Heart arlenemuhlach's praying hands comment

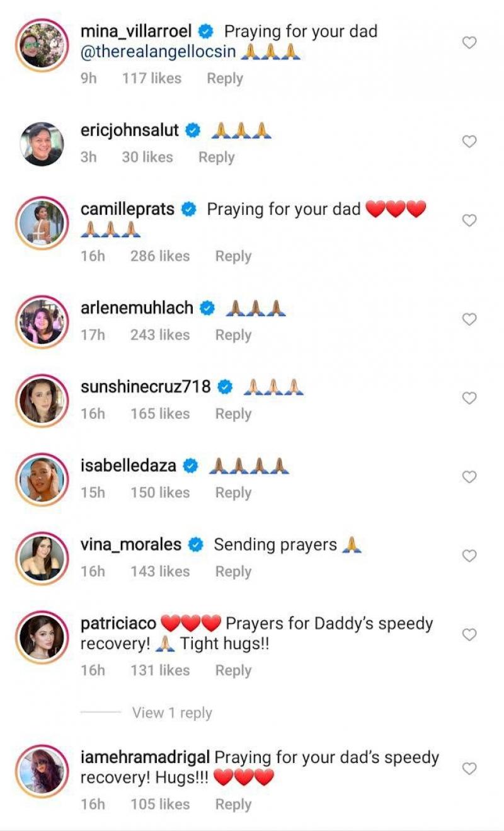(469, 319)
